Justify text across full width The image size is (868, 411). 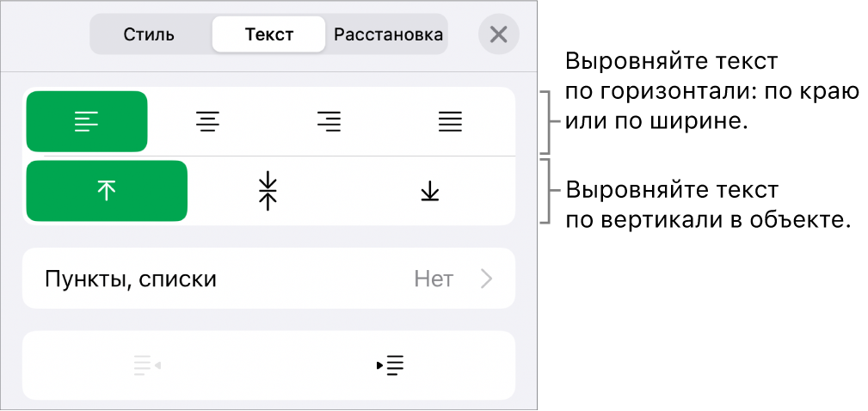click(450, 122)
